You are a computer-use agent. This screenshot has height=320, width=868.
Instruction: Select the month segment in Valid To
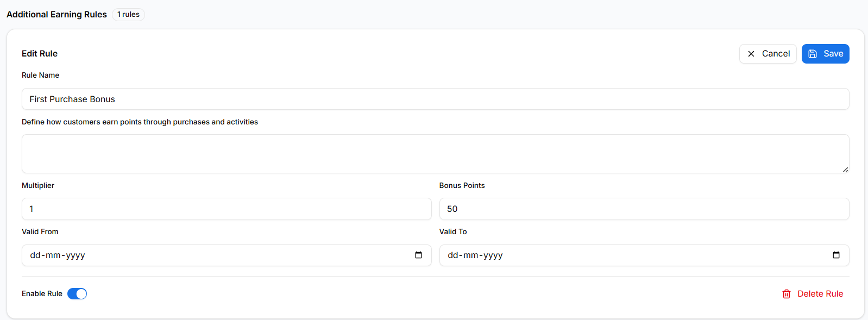click(471, 255)
